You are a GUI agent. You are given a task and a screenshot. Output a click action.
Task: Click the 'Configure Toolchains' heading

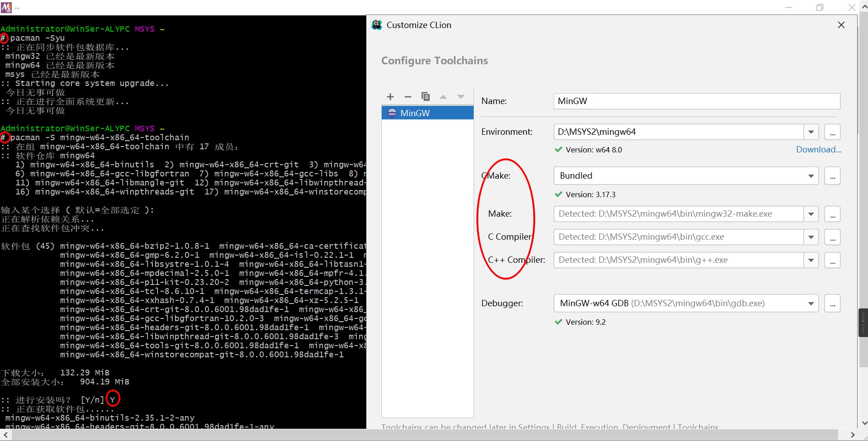(434, 61)
